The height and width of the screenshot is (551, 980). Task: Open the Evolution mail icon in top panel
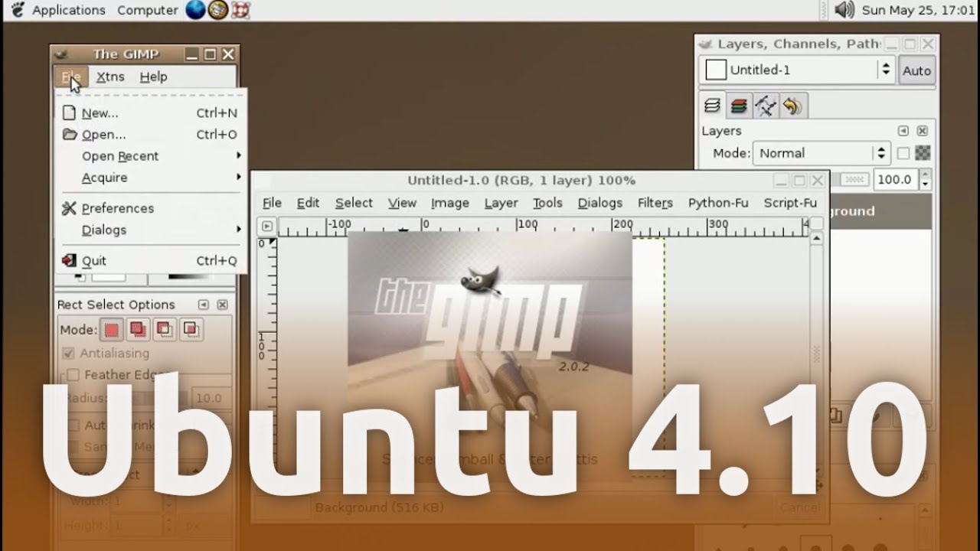[x=218, y=10]
